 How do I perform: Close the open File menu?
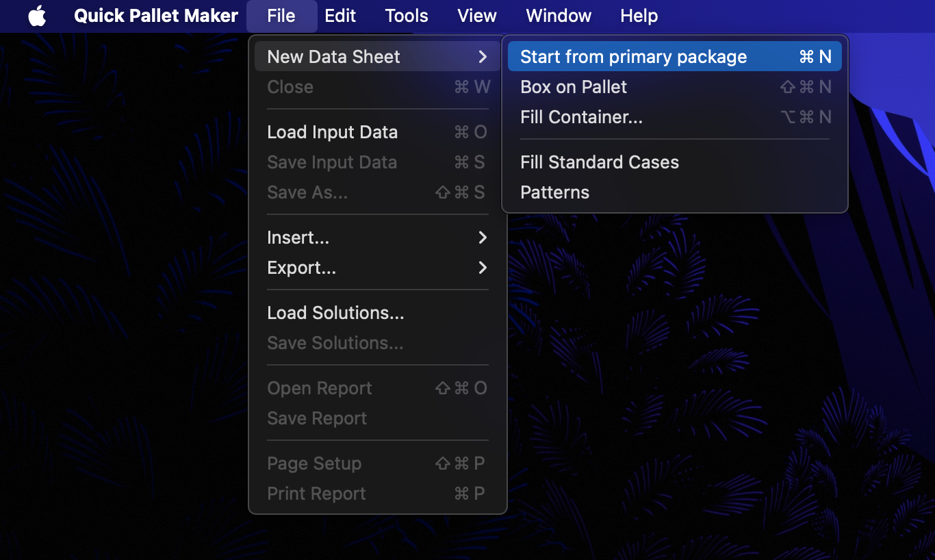tap(281, 16)
